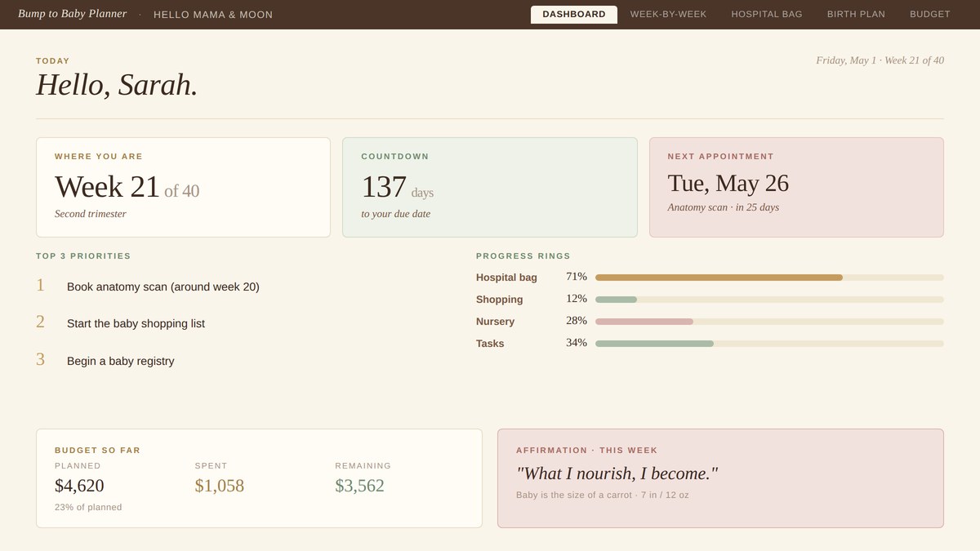Click 'Tue, May 26' appointment date

click(728, 183)
